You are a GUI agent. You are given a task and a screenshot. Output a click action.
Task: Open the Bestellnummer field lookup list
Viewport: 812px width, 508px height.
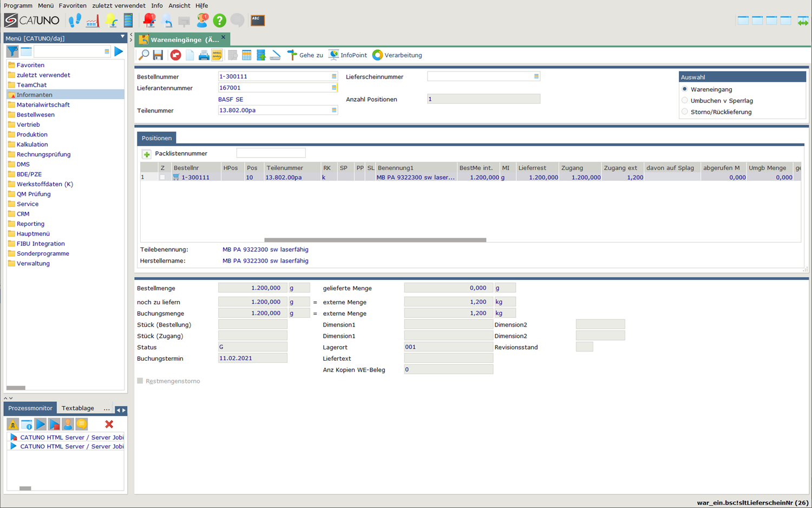(334, 76)
